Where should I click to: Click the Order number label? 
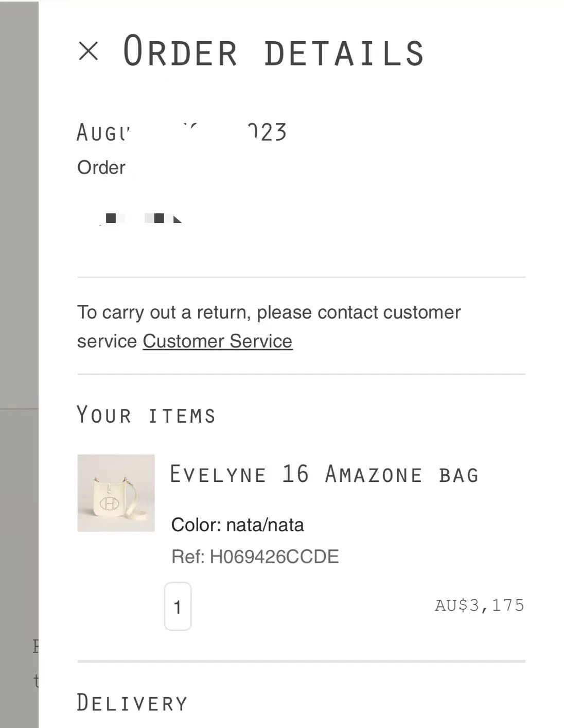(x=101, y=167)
